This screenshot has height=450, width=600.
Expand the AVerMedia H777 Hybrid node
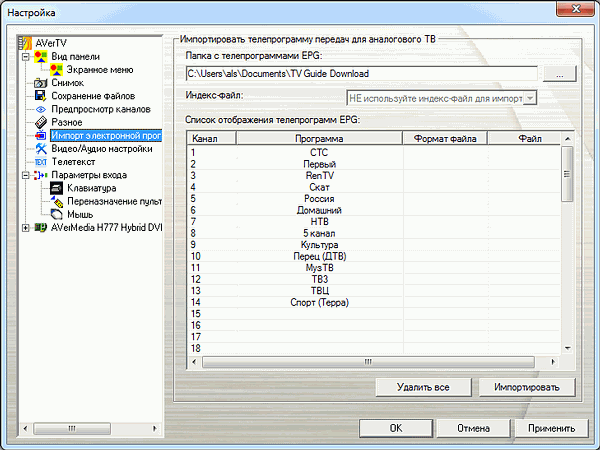coord(25,228)
